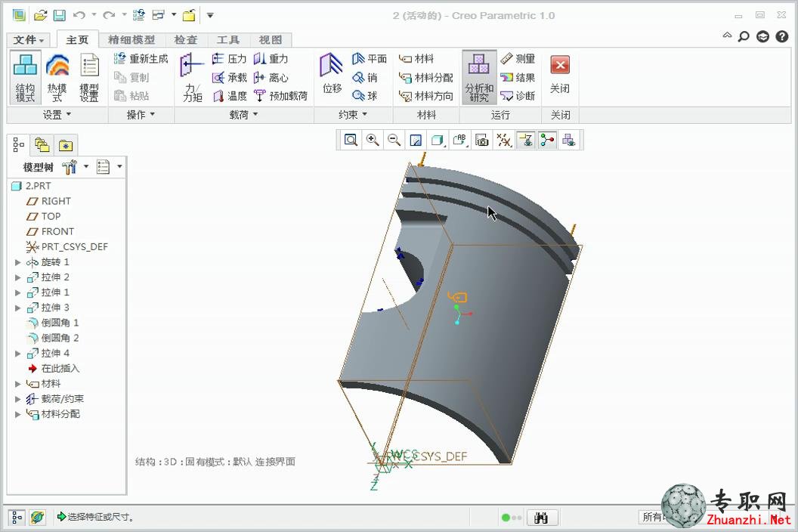The image size is (798, 532).
Task: Add a 承载 (Bearing) load
Action: pyautogui.click(x=229, y=77)
